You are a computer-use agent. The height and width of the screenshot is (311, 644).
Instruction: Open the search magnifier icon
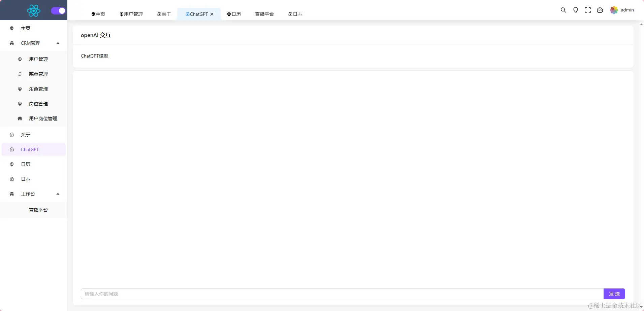(563, 10)
